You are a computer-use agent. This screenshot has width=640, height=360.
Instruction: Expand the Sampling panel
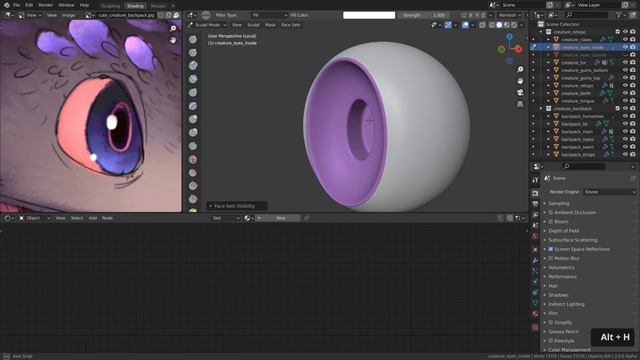click(x=558, y=203)
